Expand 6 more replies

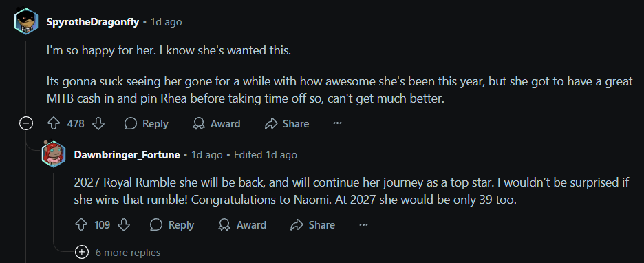[x=82, y=252]
